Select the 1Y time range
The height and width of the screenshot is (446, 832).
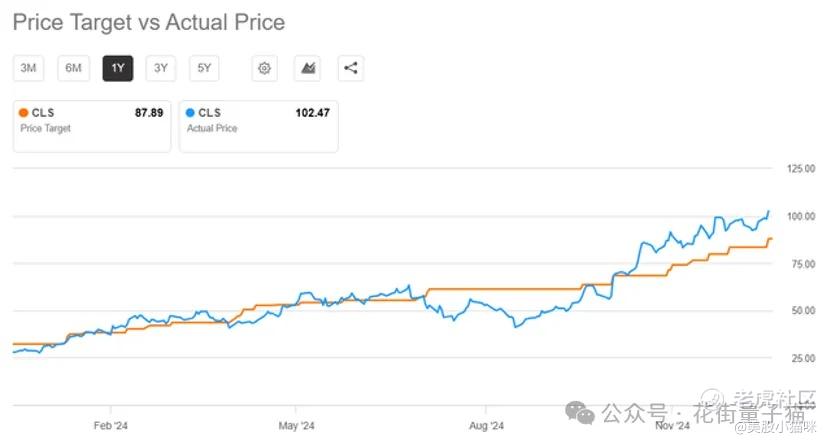pos(117,68)
